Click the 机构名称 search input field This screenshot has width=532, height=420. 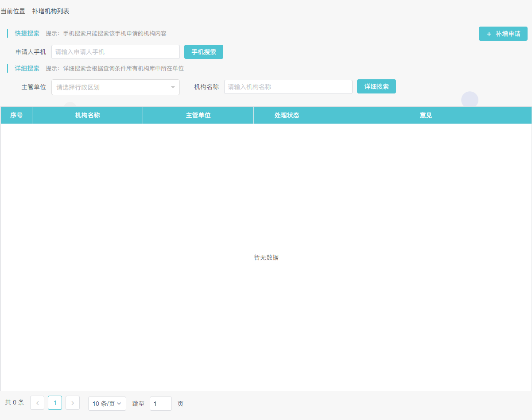click(x=288, y=87)
